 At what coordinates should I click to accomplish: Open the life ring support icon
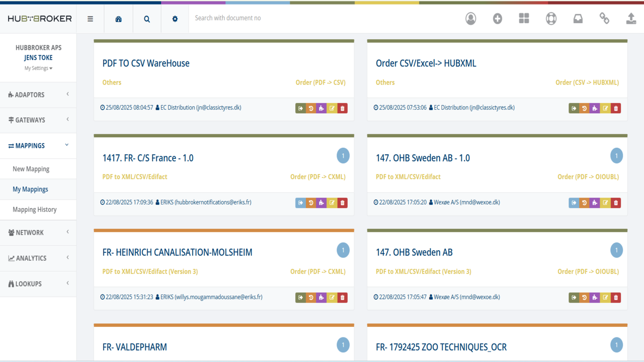tap(551, 19)
